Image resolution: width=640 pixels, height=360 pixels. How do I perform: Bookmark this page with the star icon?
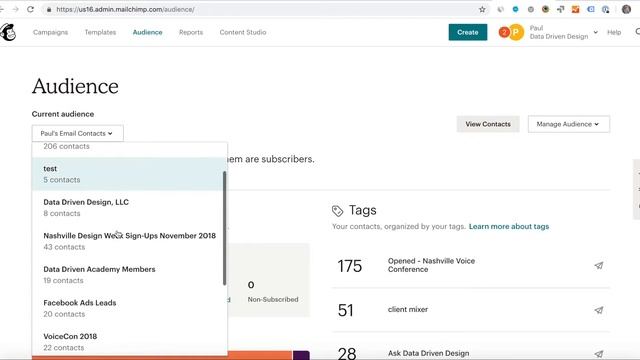[482, 9]
